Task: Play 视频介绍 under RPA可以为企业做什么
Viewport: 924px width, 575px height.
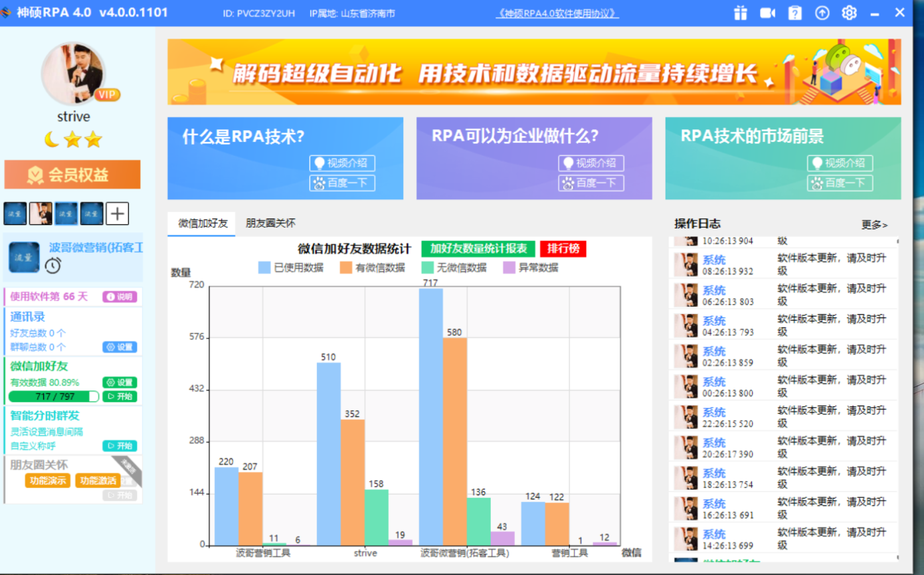Action: tap(591, 163)
